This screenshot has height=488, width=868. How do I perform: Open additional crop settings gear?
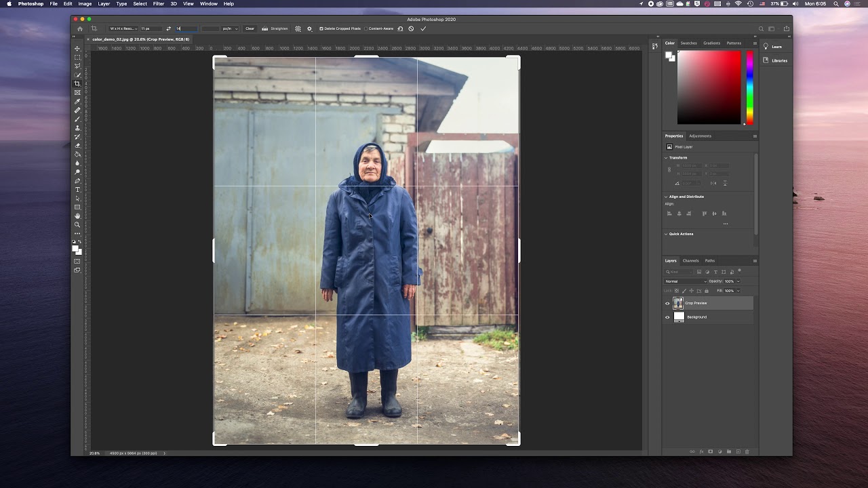point(309,28)
